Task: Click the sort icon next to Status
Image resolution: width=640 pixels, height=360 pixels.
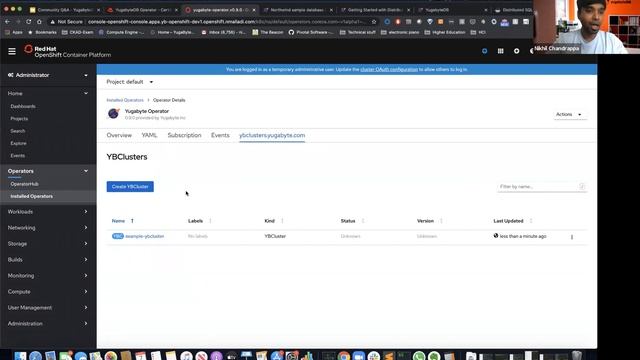Action: tap(363, 221)
